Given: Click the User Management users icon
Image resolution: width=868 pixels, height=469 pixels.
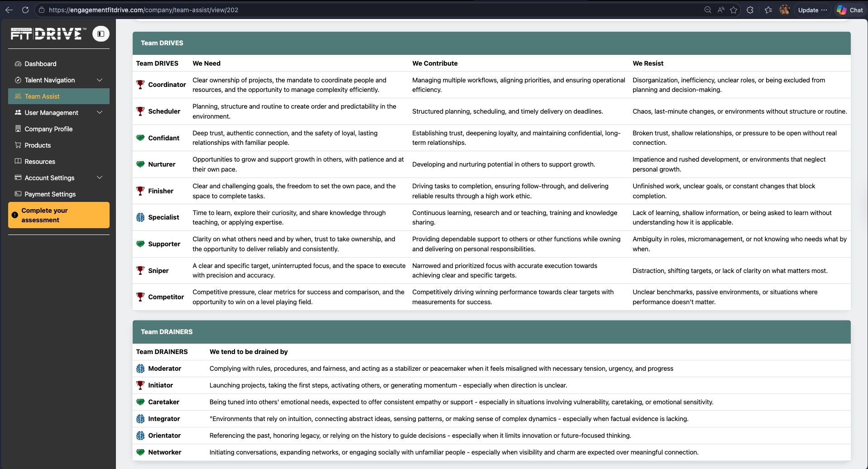Looking at the screenshot, I should click(x=18, y=113).
